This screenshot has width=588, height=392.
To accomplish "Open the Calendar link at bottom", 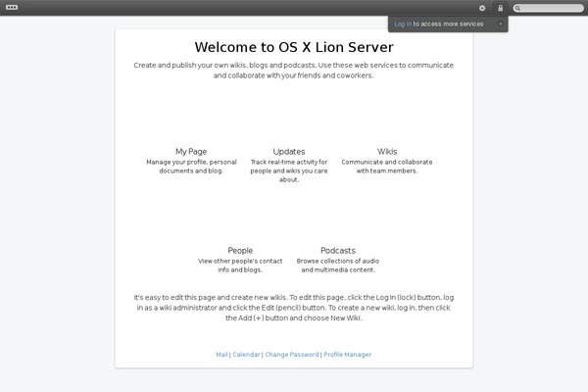I will (x=246, y=355).
